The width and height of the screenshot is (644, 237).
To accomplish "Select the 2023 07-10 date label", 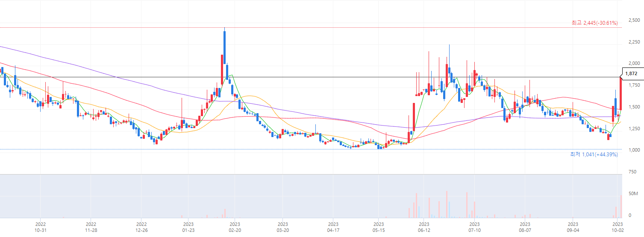I will click(x=474, y=227).
